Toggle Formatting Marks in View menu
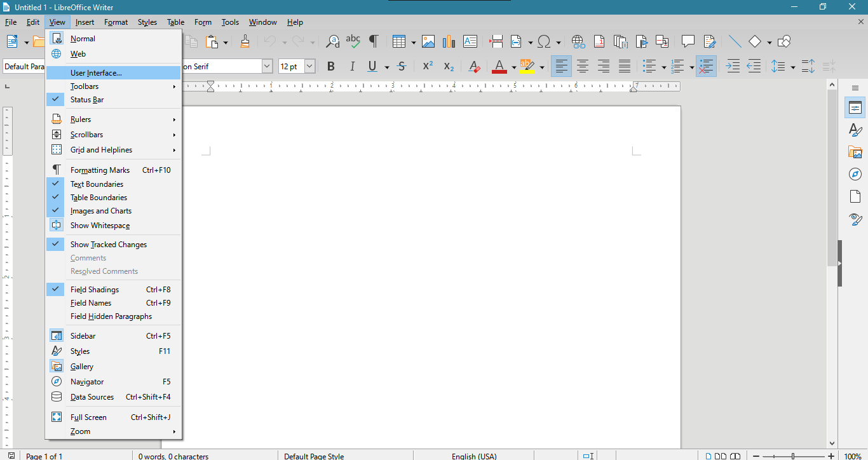The height and width of the screenshot is (460, 868). point(113,170)
